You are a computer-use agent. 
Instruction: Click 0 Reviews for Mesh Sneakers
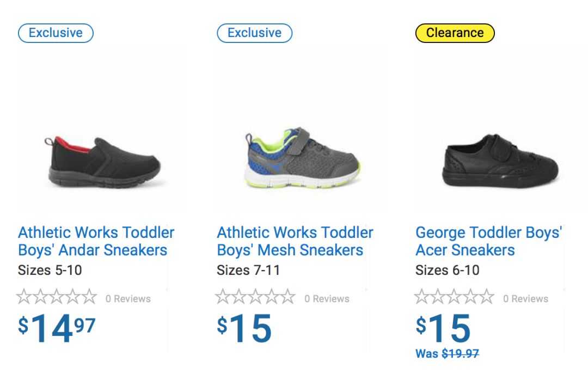click(x=327, y=299)
